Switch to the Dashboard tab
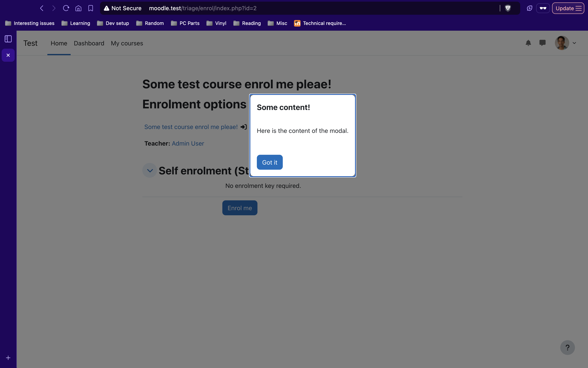This screenshot has height=368, width=588. point(89,43)
